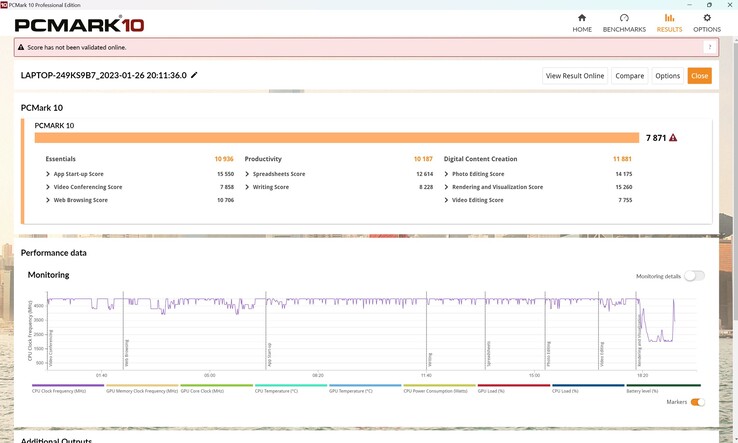
Task: Toggle GPU Memory Clock Frequency legend
Action: 142,388
